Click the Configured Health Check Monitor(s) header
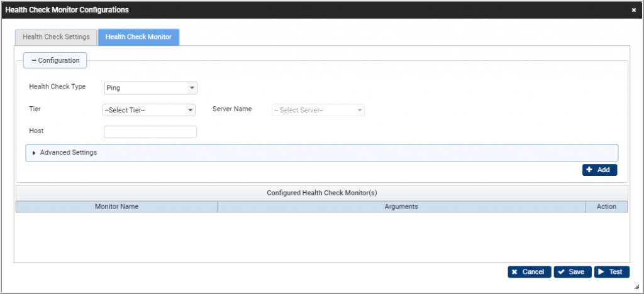The width and height of the screenshot is (644, 294). [321, 192]
